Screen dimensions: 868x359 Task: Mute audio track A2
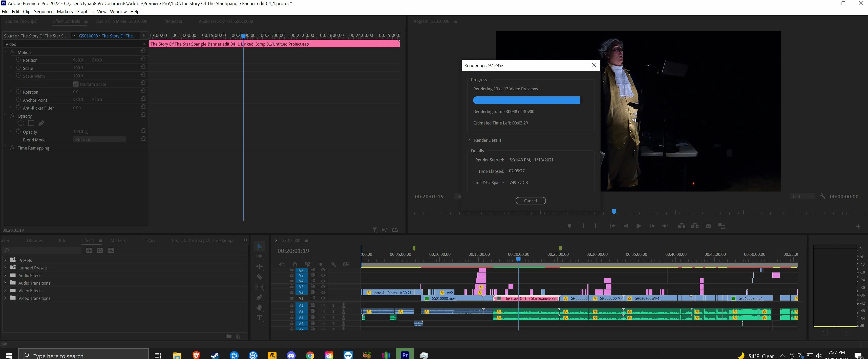(x=323, y=311)
